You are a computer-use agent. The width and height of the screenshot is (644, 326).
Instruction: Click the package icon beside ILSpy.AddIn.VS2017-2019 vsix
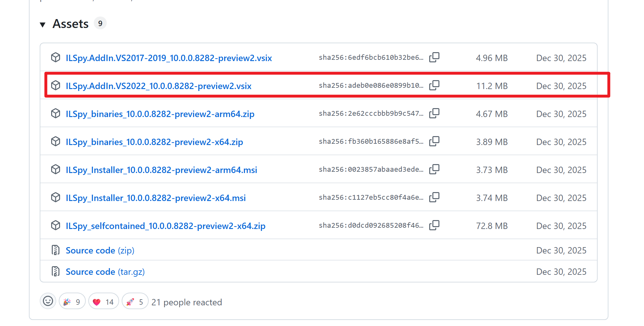pyautogui.click(x=56, y=58)
